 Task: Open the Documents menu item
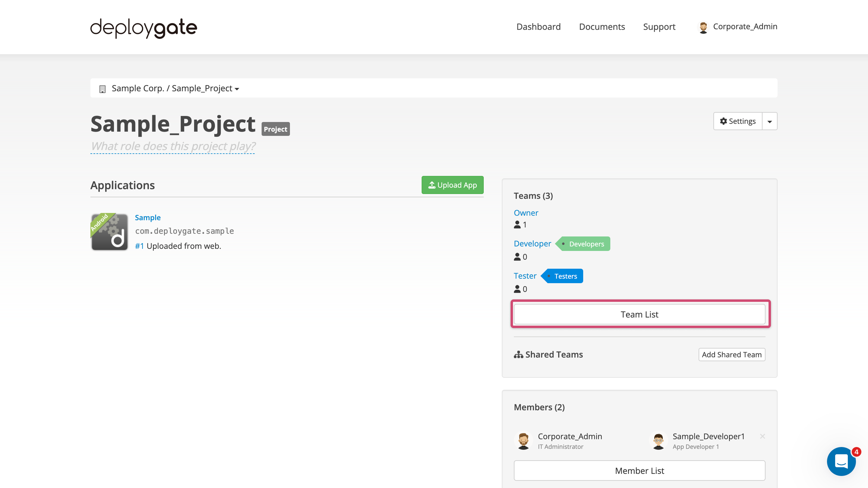(602, 27)
